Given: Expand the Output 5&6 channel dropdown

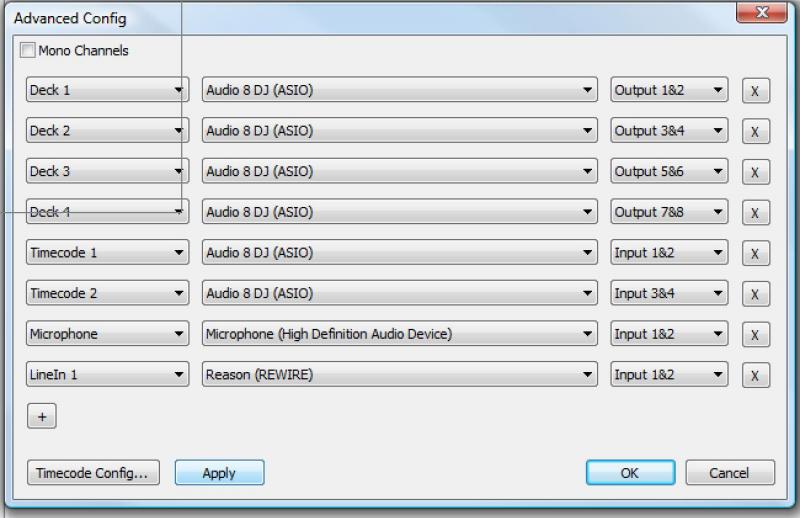Looking at the screenshot, I should (669, 172).
